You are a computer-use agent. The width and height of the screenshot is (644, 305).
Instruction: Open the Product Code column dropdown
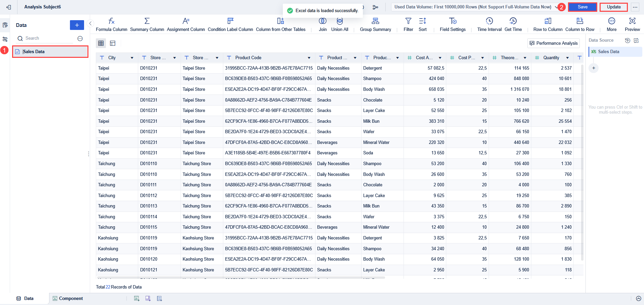coord(309,58)
